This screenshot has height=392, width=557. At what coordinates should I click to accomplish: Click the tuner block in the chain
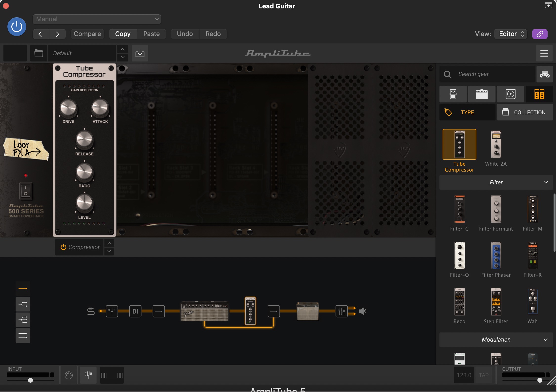112,311
